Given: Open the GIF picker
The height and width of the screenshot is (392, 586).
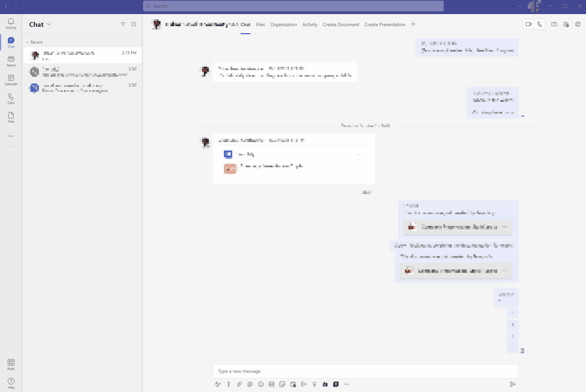Looking at the screenshot, I should pyautogui.click(x=271, y=384).
